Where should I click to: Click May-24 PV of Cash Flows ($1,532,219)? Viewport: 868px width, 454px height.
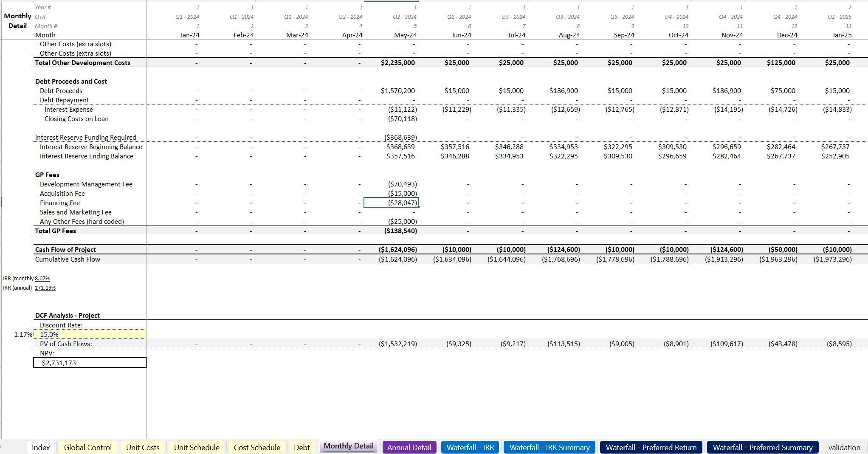click(398, 344)
